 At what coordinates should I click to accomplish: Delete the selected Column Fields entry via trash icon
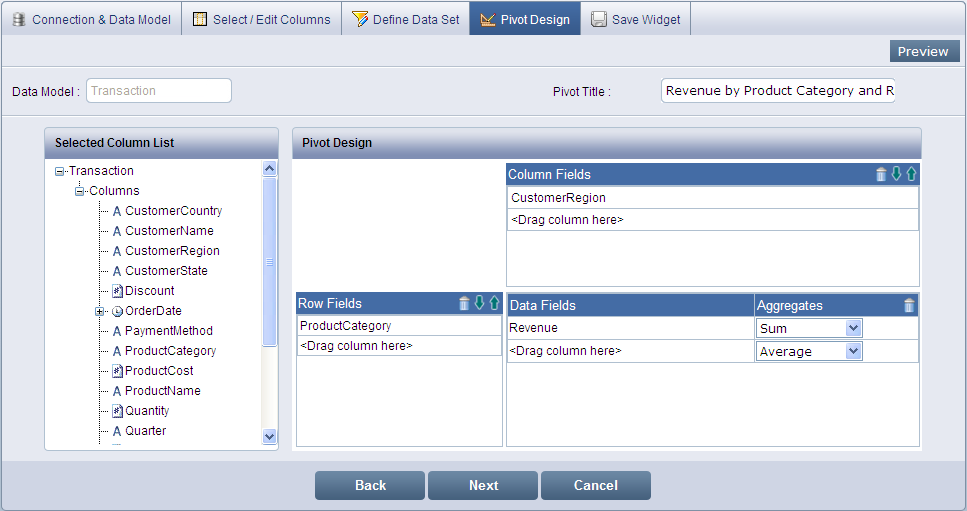[x=881, y=174]
